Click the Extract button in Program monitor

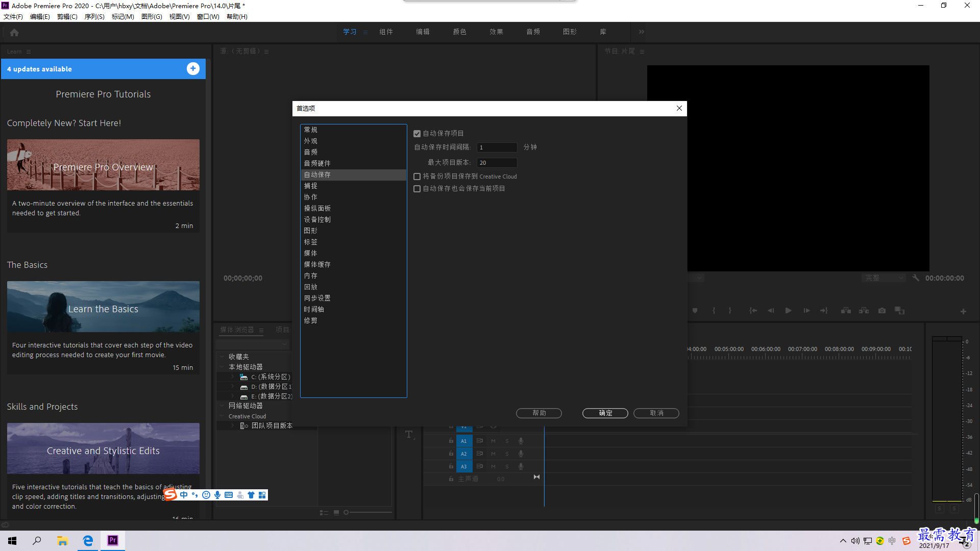point(864,311)
